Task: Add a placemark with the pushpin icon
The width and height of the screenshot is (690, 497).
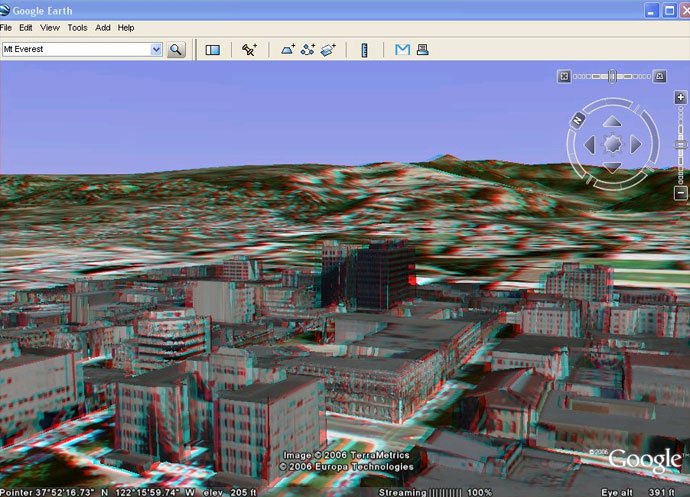Action: pos(250,50)
